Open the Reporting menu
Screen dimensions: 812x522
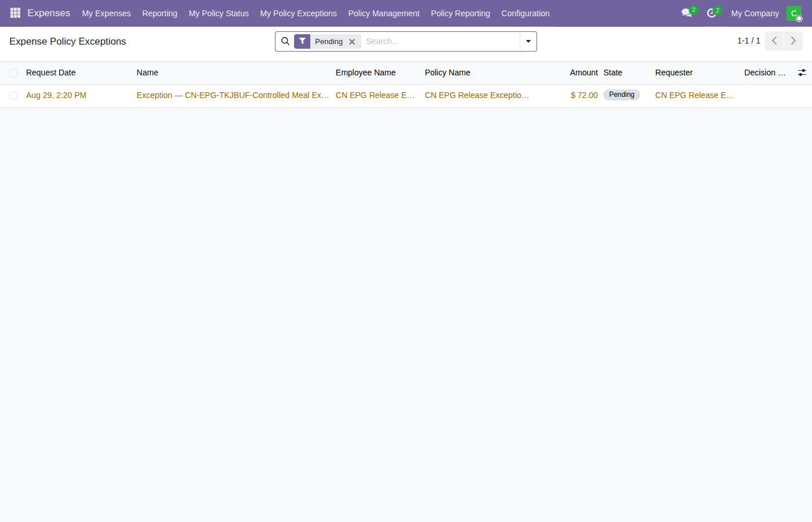pos(159,13)
